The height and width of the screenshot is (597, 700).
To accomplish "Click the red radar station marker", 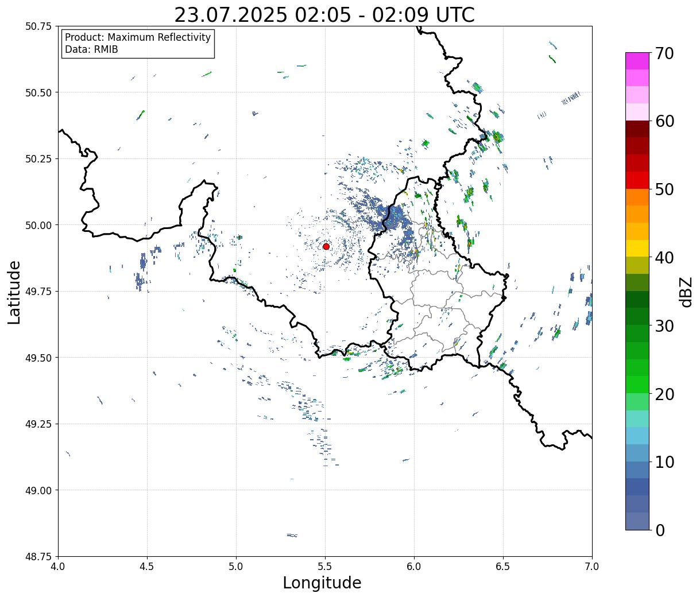I will click(326, 246).
